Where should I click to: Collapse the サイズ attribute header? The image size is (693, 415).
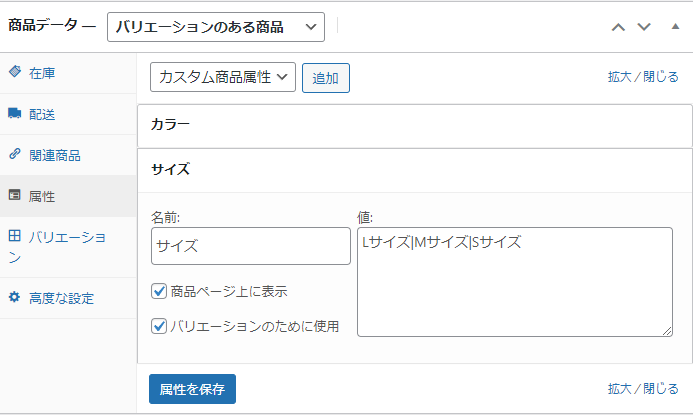[x=415, y=170]
